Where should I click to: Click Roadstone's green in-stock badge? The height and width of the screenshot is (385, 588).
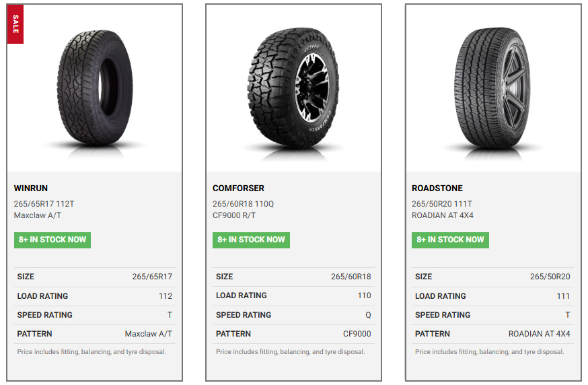pos(450,240)
